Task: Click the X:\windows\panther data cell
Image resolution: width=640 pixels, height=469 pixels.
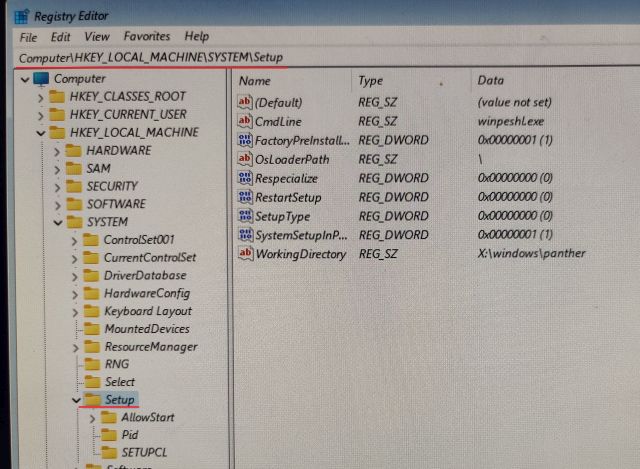Action: coord(531,253)
